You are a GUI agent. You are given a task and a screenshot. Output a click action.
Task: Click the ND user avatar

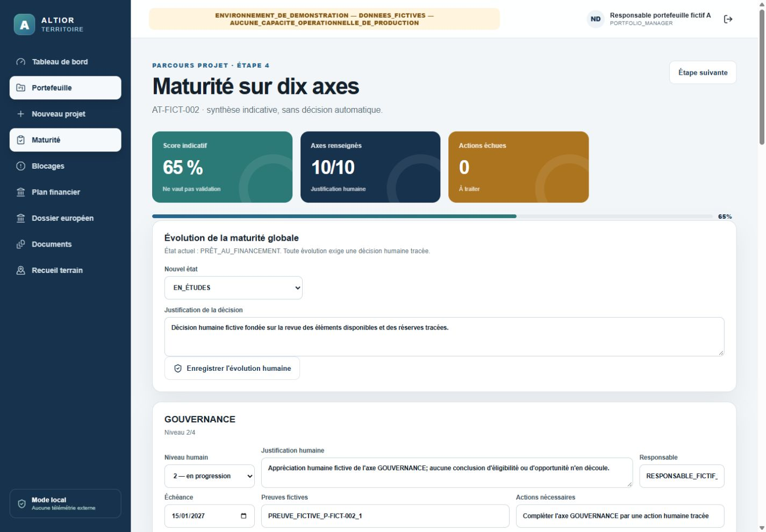pyautogui.click(x=596, y=19)
